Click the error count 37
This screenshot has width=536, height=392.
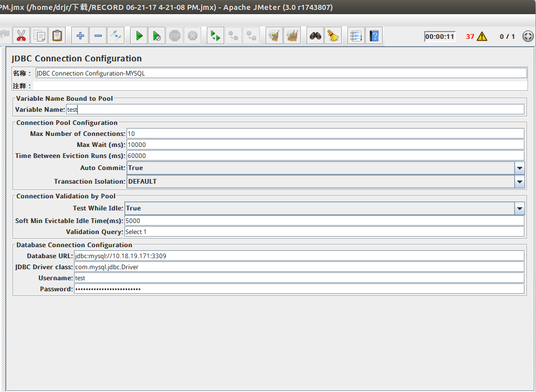pyautogui.click(x=470, y=37)
